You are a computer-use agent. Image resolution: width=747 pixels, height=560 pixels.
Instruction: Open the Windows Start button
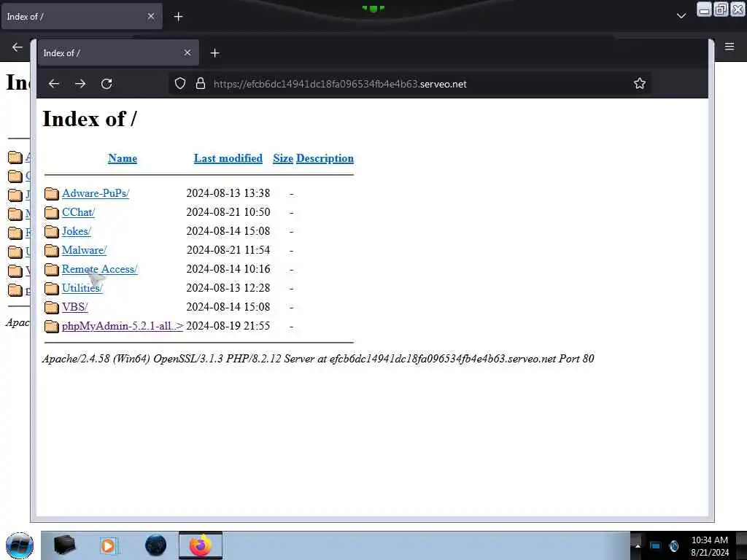click(20, 545)
